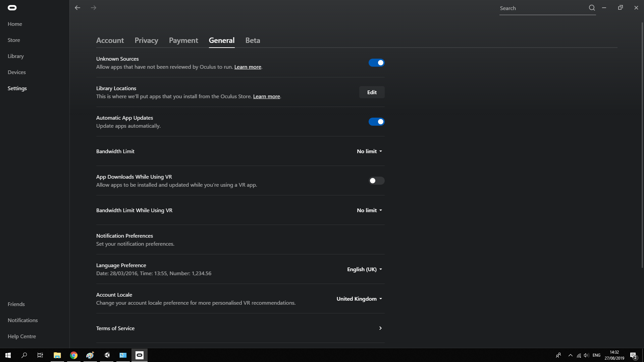Toggle Unknown Sources on/off

point(376,62)
